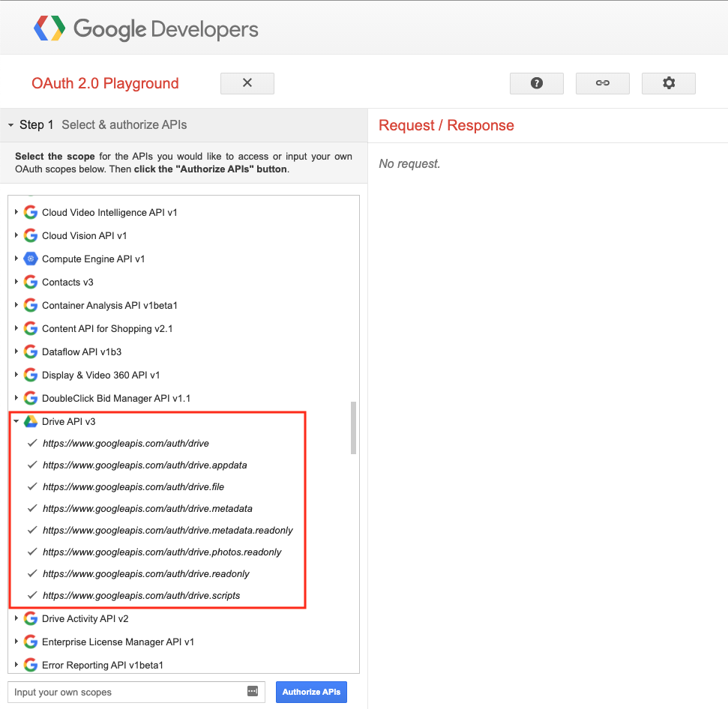Toggle the drive.scripts scope checkmark
This screenshot has height=709, width=728.
tap(32, 595)
